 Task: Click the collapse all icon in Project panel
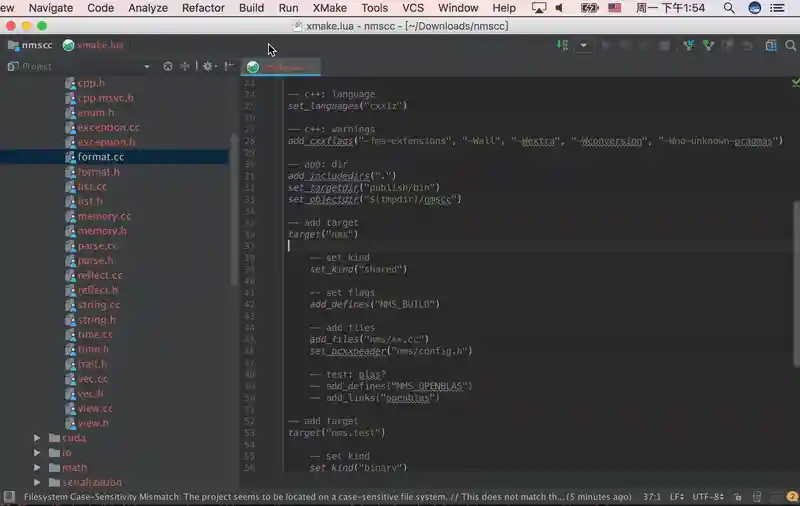point(185,66)
